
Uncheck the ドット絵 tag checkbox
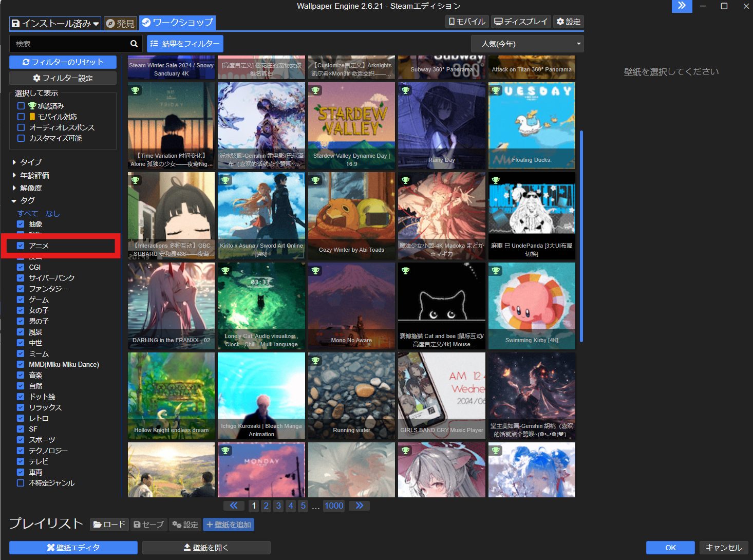[x=21, y=397]
